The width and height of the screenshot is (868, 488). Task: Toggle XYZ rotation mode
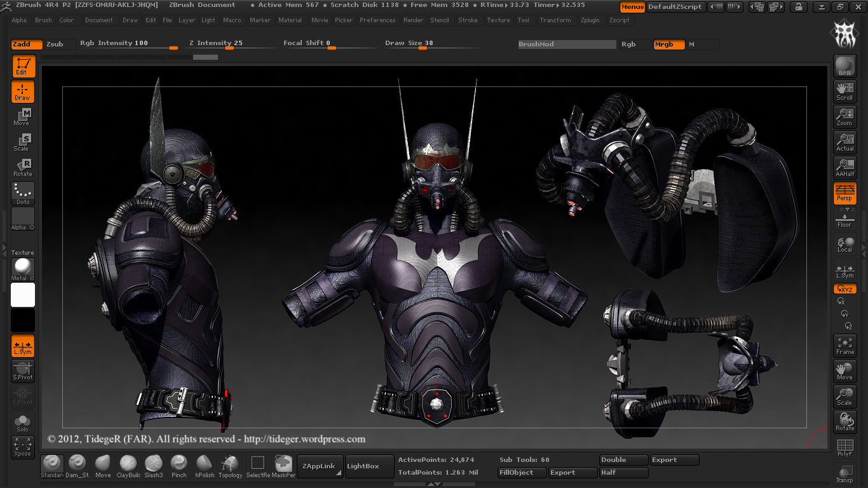[844, 288]
